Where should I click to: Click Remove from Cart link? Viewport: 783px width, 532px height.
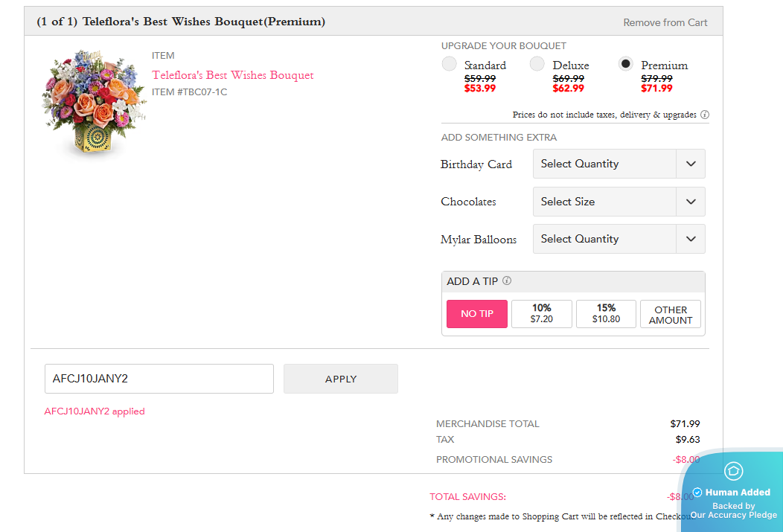point(665,22)
